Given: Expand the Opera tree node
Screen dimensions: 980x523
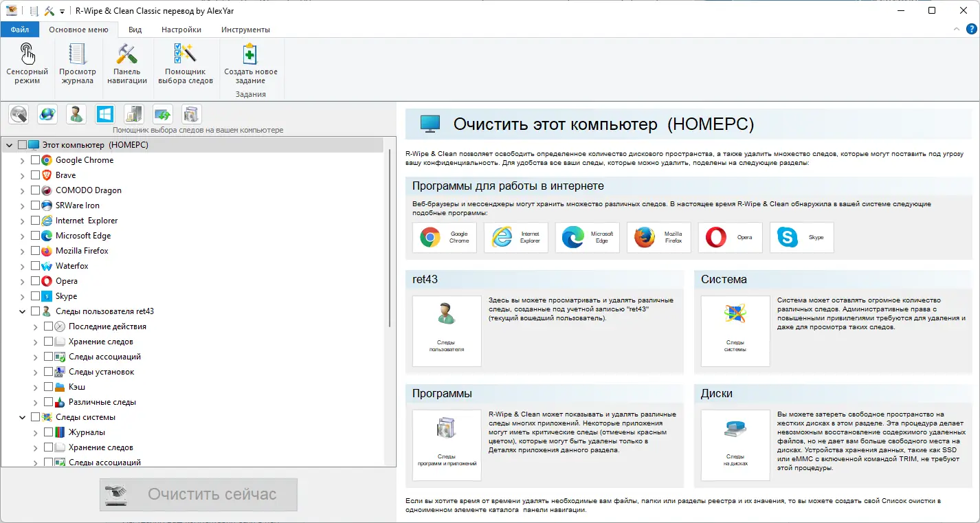Looking at the screenshot, I should (x=22, y=281).
